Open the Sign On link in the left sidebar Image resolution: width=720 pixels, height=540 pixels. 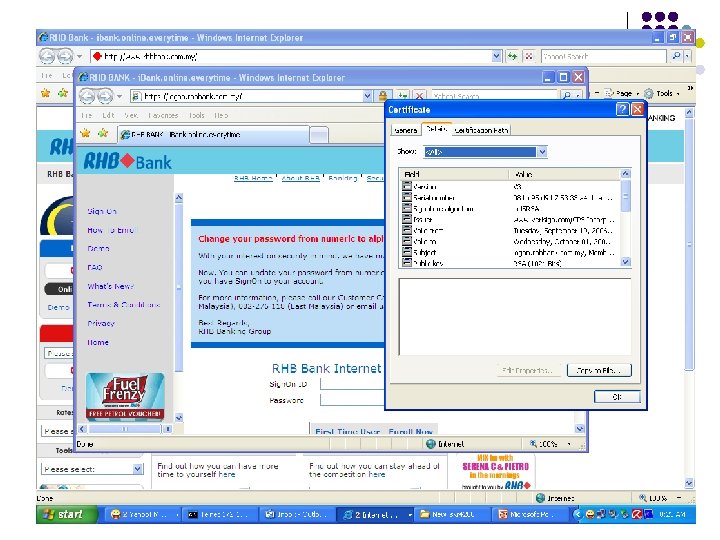pos(102,211)
